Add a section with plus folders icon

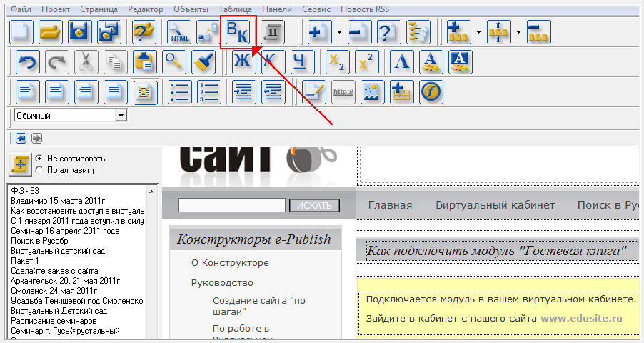[459, 32]
